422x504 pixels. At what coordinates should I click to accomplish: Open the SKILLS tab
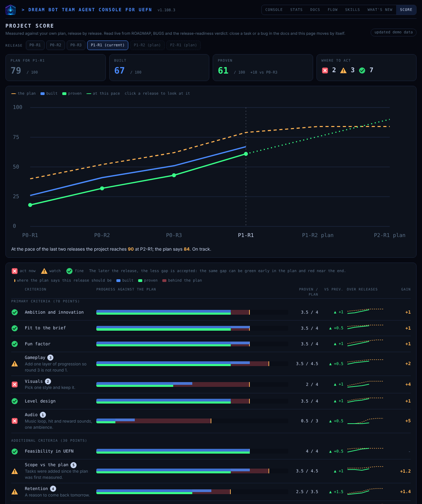coord(353,10)
